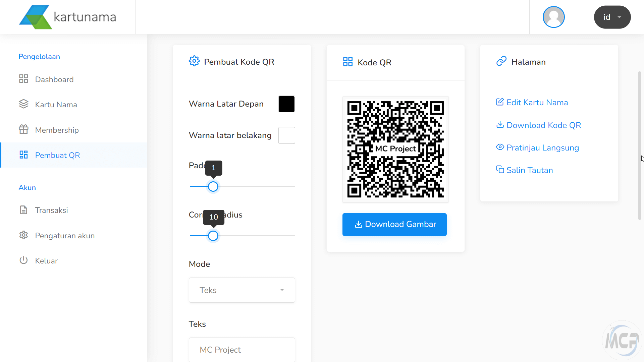Click the Membership gift icon
Screen dimensions: 644x362
[23, 129]
